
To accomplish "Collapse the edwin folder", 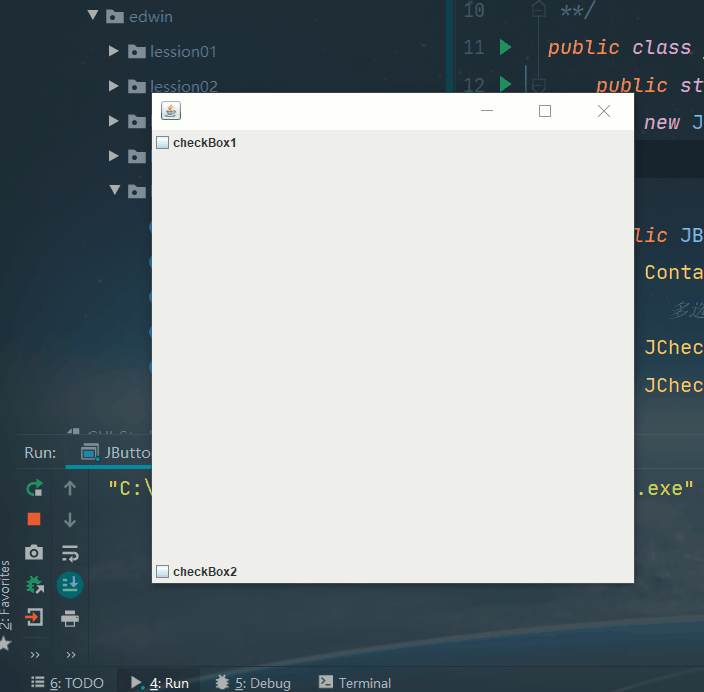I will pyautogui.click(x=93, y=16).
